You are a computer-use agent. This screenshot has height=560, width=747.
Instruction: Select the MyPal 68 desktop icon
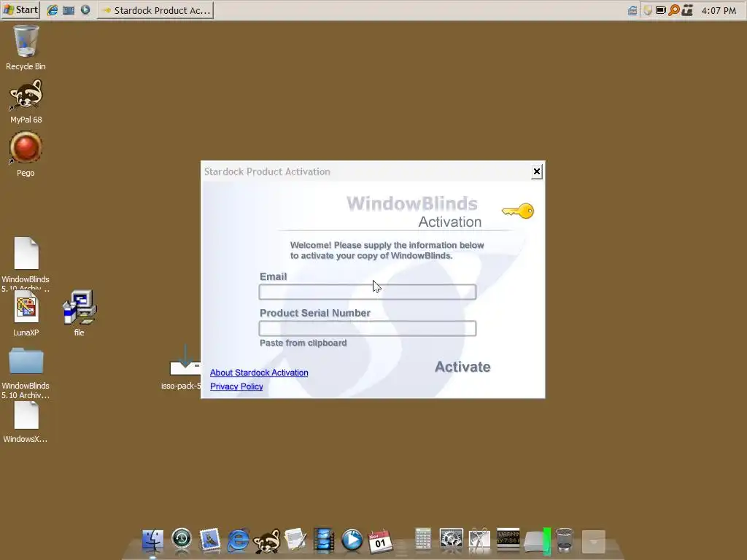[26, 102]
